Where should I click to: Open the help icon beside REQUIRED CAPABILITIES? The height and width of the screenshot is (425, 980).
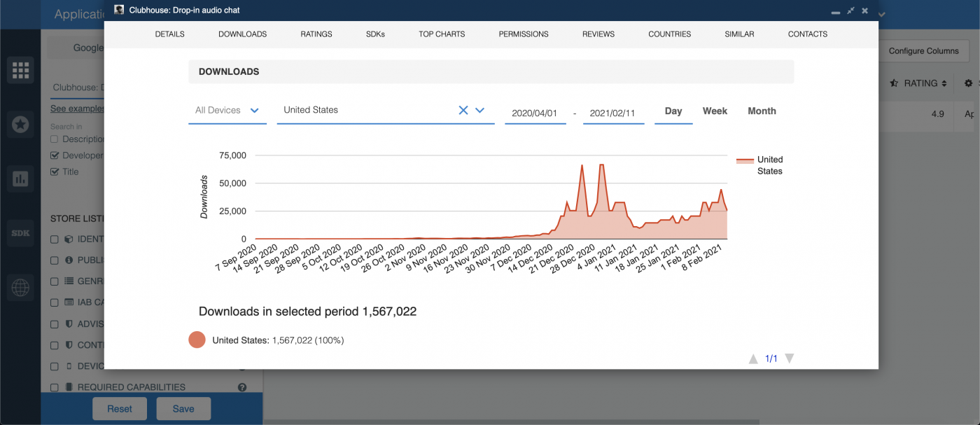242,386
